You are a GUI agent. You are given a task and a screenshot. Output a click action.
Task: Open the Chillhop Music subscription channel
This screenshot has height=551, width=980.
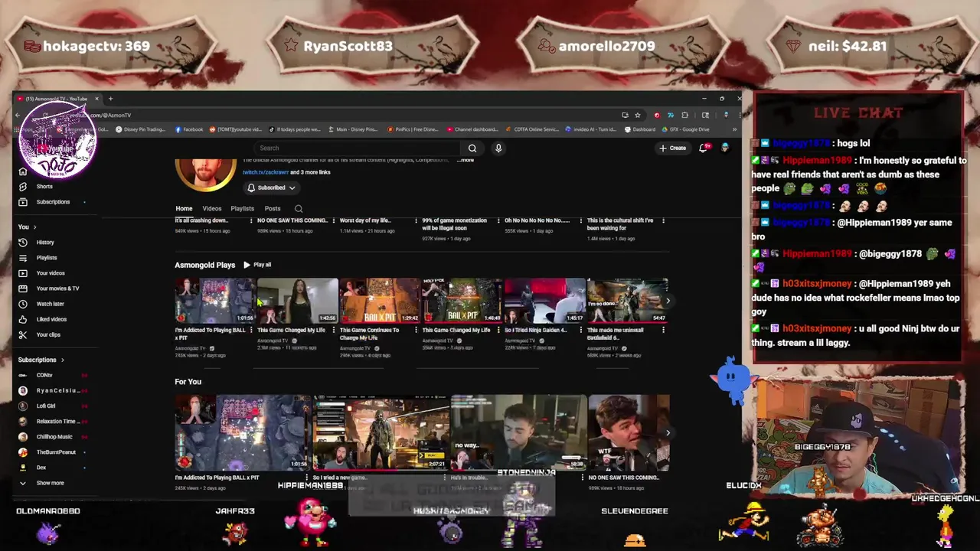(x=54, y=437)
